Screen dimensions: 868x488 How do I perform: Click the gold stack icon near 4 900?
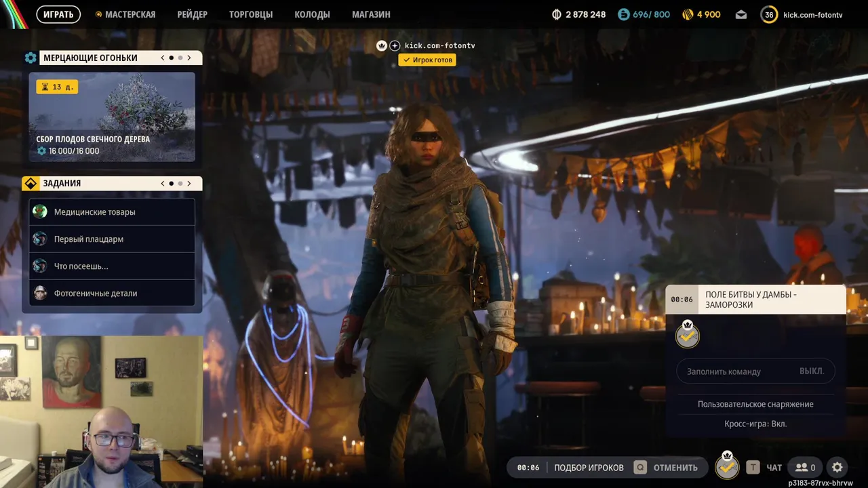click(687, 14)
